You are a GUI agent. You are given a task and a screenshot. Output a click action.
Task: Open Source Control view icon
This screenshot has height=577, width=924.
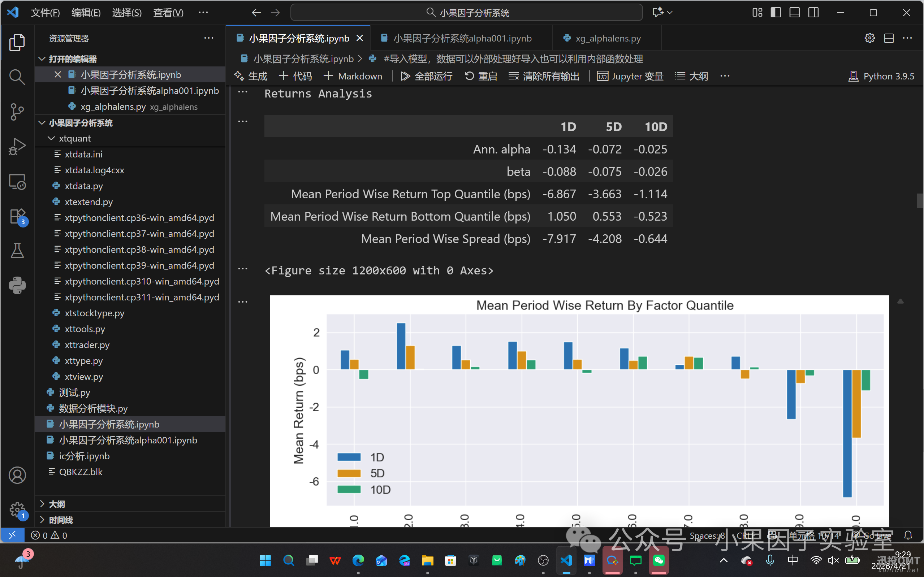(x=17, y=112)
